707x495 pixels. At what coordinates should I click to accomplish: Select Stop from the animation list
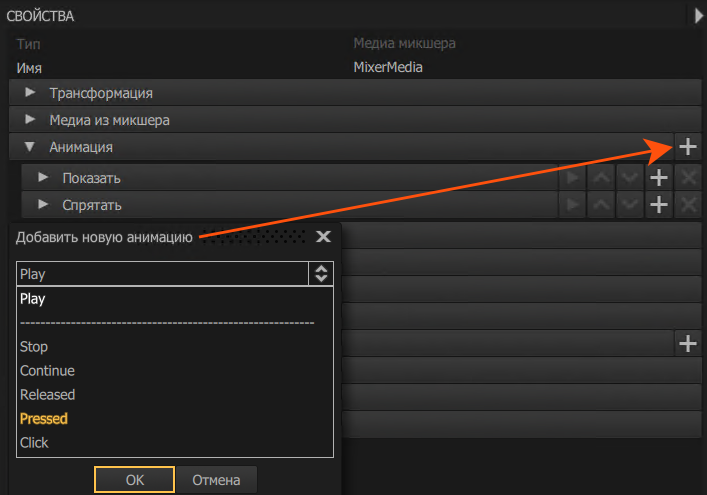point(34,347)
